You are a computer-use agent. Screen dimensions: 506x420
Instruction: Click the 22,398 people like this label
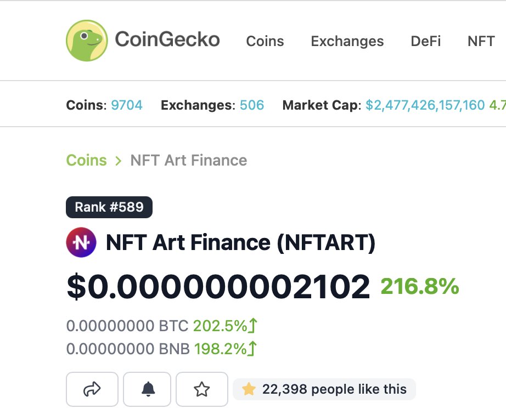[x=334, y=389]
